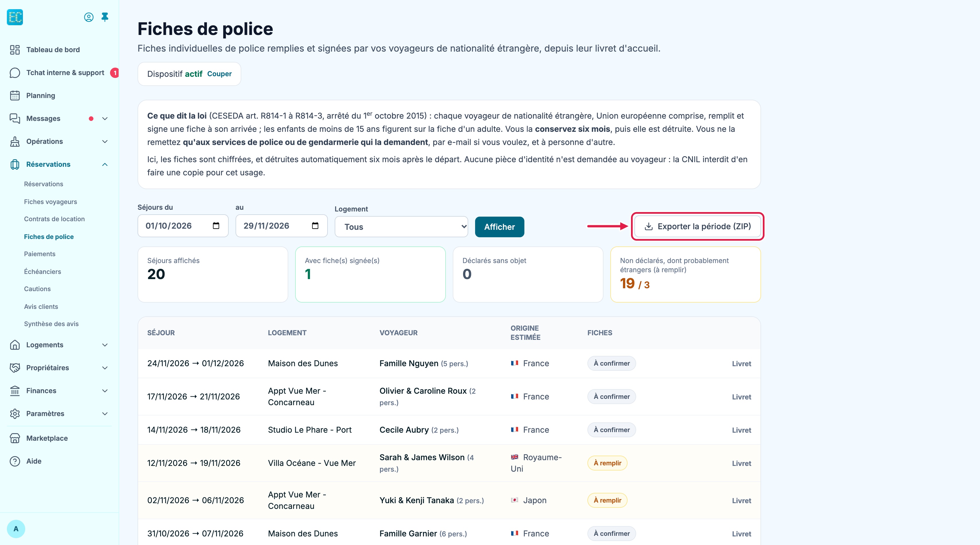Open the Planning calendar icon
980x545 pixels.
pyautogui.click(x=15, y=95)
